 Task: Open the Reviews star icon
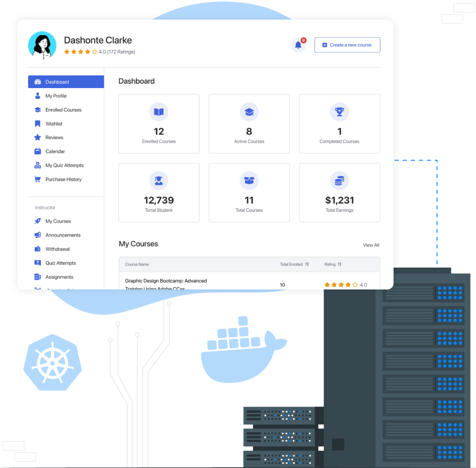(37, 137)
